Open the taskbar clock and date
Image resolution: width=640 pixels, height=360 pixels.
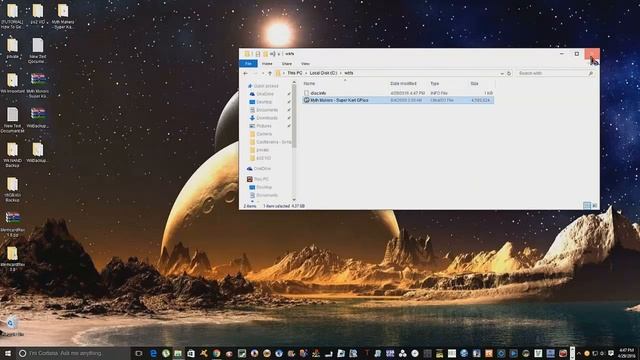[x=627, y=353]
